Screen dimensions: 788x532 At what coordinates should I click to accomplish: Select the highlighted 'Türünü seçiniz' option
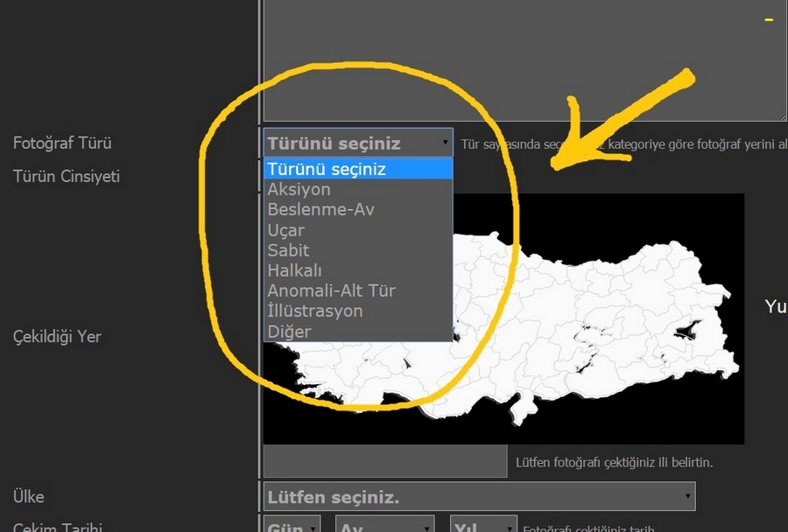(x=358, y=169)
